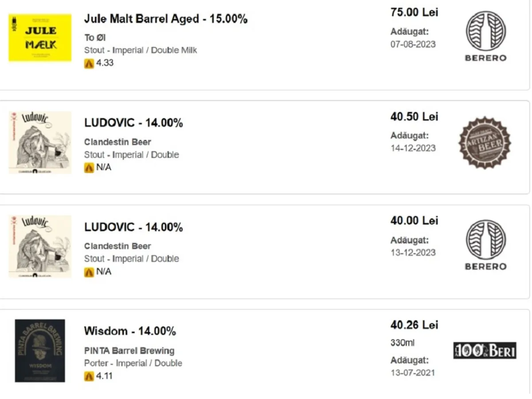Click Untappd icon on the 40.00 Lei Ludovic listing
Image resolution: width=532 pixels, height=399 pixels.
coord(89,272)
